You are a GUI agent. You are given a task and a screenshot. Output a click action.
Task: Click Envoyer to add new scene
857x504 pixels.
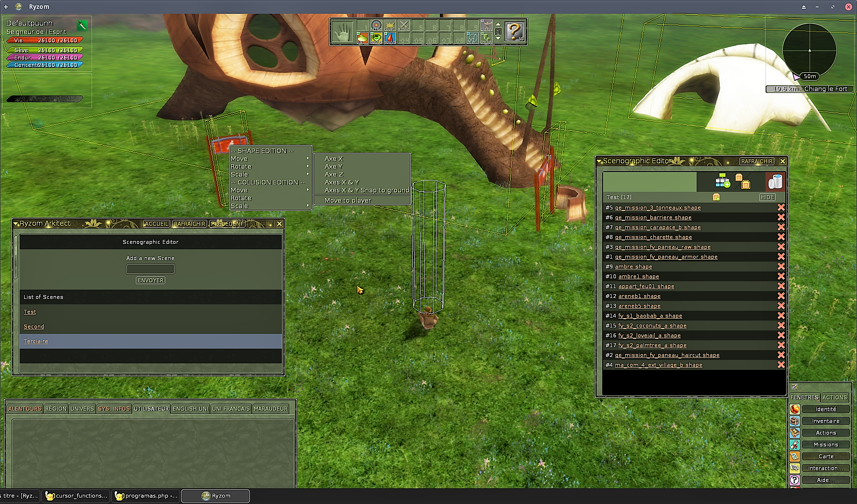click(151, 280)
